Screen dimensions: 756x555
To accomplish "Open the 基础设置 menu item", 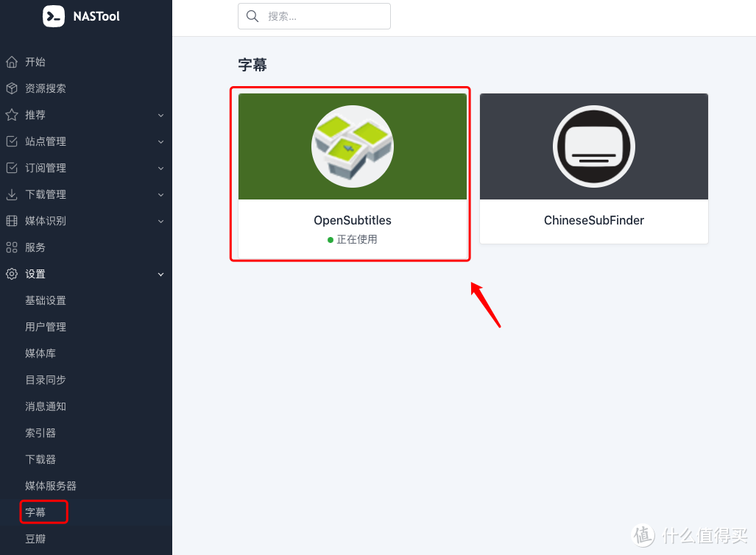I will [x=46, y=300].
